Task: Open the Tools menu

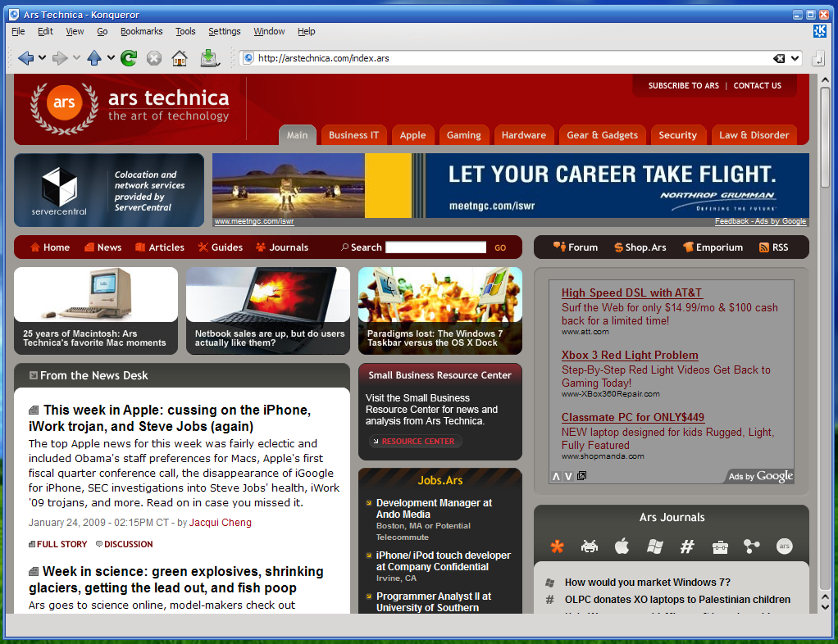Action: pos(185,31)
